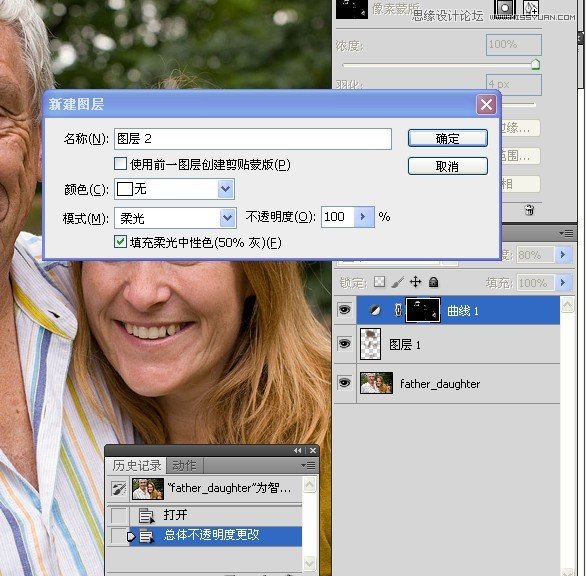This screenshot has height=576, width=586.
Task: Click the 打开 history state icon
Action: (146, 516)
